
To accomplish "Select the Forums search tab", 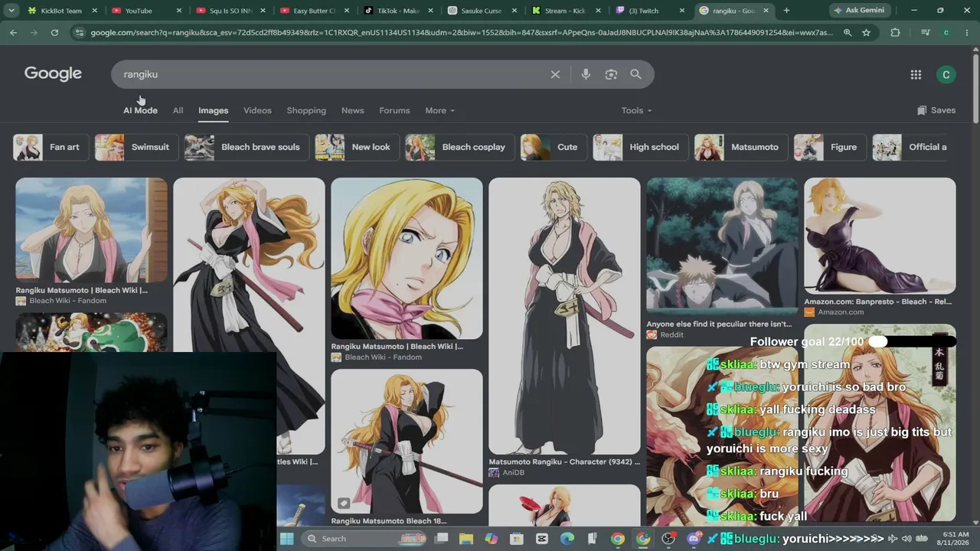I will click(394, 110).
